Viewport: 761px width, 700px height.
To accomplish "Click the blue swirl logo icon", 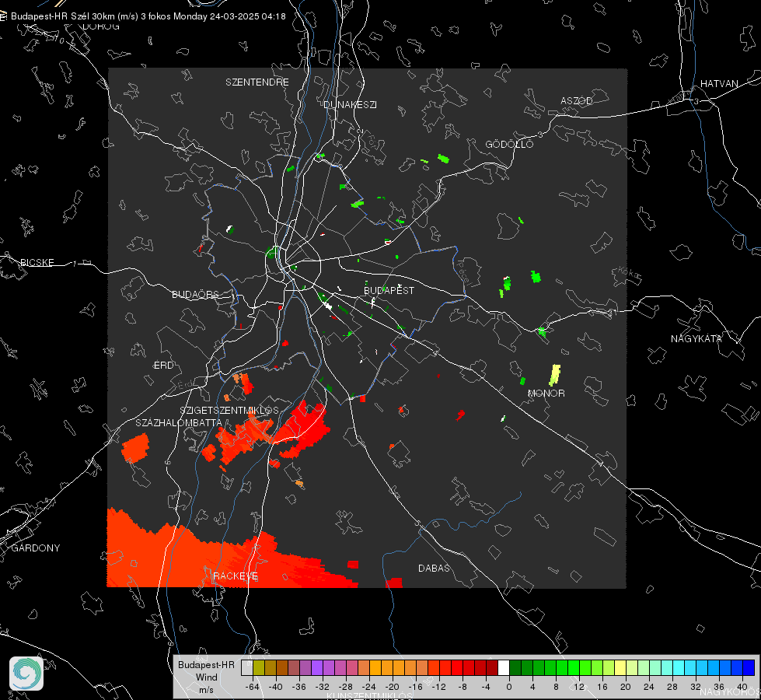I will [x=26, y=674].
